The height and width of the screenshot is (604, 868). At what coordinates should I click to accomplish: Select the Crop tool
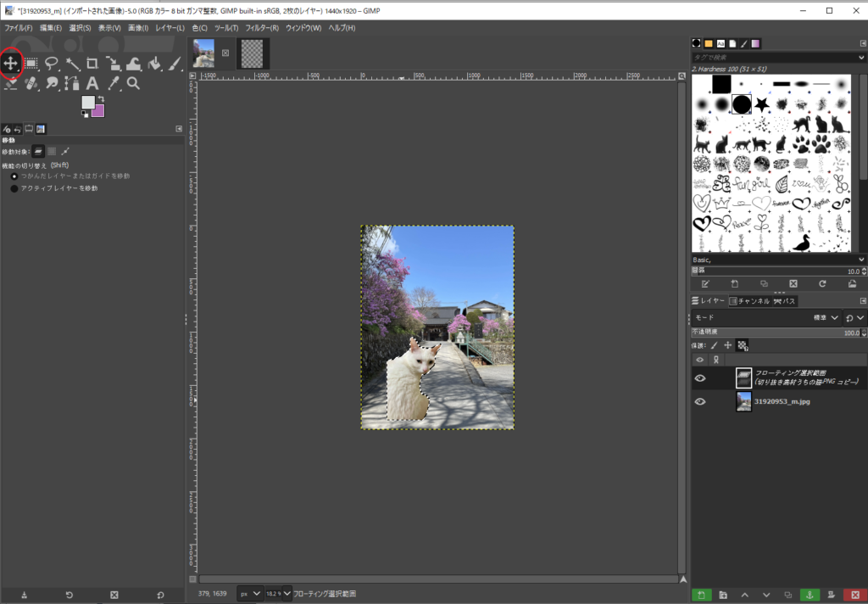pos(92,63)
